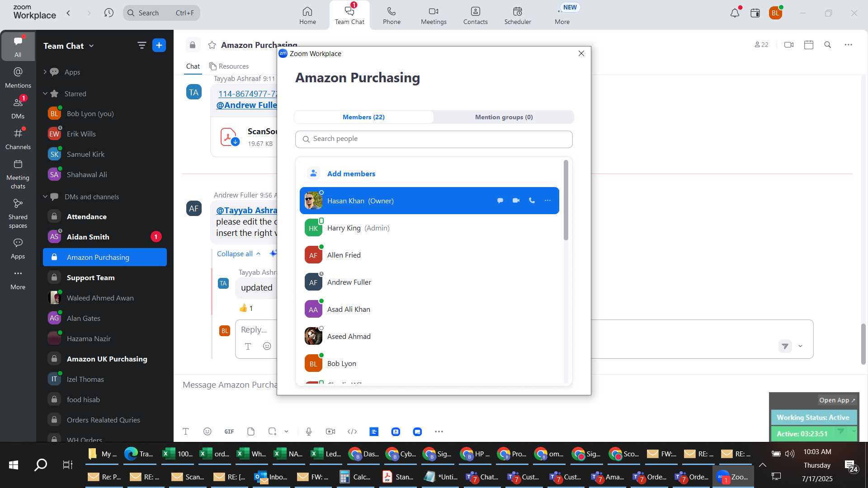This screenshot has height=488, width=868.
Task: Open Aidan Smith chat with unread badge
Action: coord(105,237)
